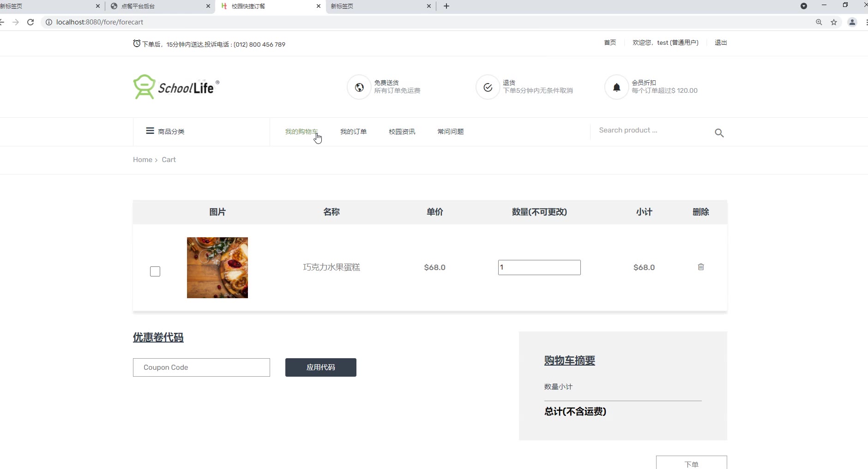The image size is (868, 469).
Task: Click the 应用代码 button
Action: click(321, 367)
